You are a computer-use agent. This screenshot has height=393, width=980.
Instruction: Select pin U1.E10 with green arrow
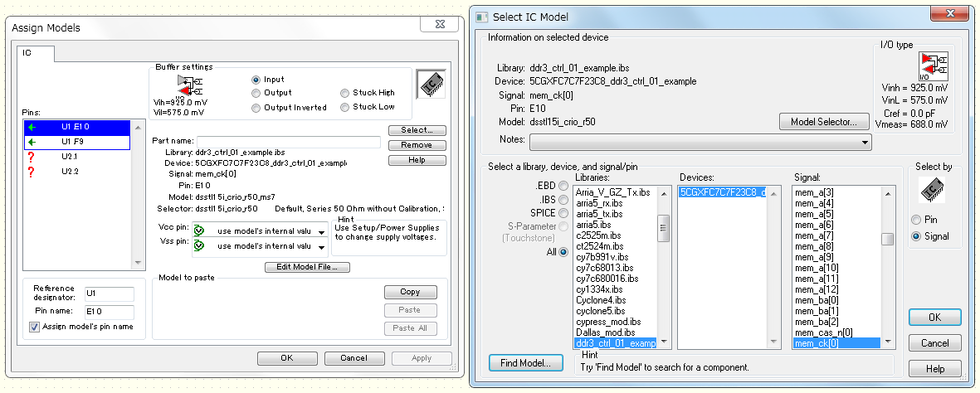77,127
